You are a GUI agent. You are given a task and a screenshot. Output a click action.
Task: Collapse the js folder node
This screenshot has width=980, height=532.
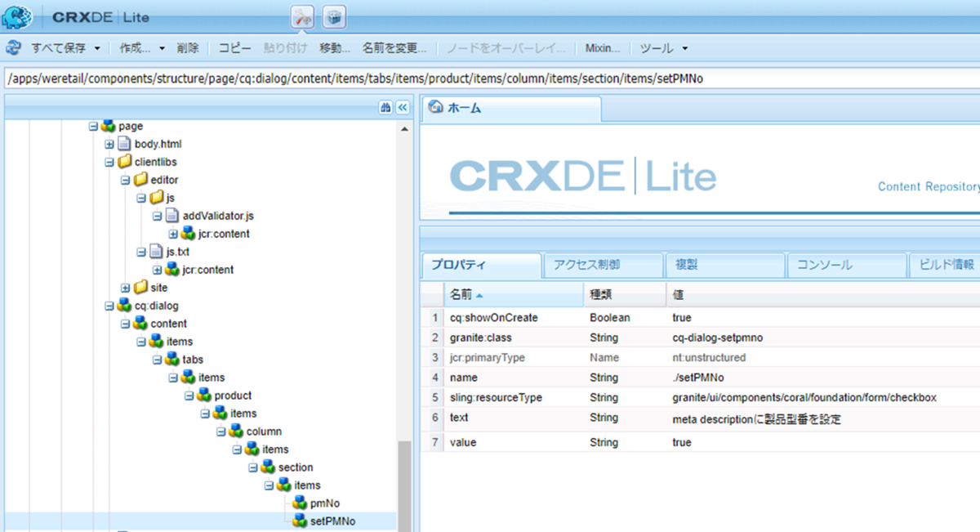141,198
